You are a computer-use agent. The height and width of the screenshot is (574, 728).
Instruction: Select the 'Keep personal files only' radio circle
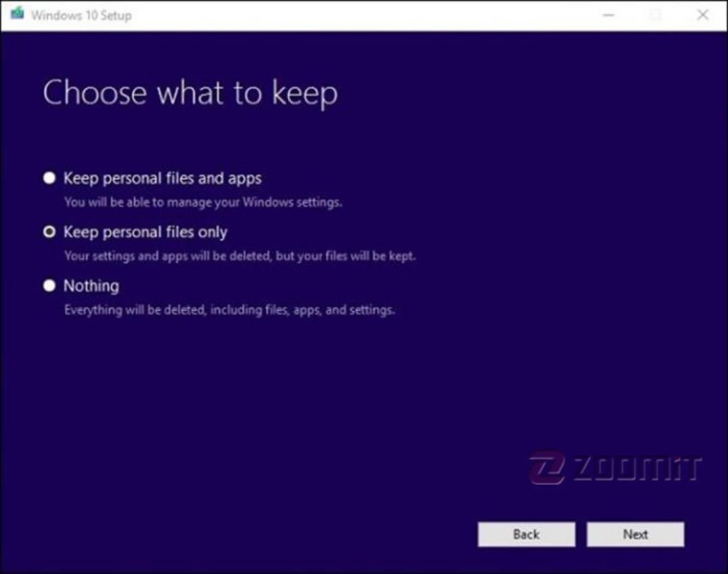49,232
